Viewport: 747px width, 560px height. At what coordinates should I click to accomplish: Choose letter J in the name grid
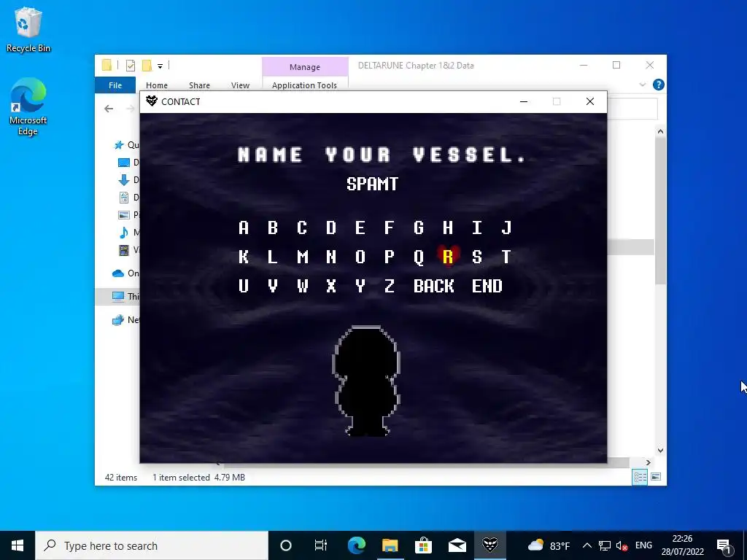click(506, 227)
